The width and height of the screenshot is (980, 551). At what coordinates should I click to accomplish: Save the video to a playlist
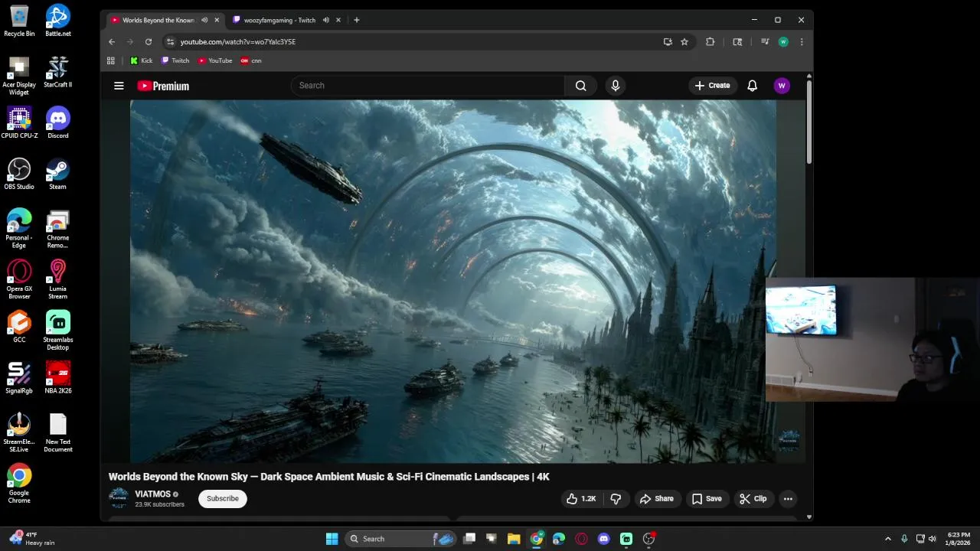[707, 499]
